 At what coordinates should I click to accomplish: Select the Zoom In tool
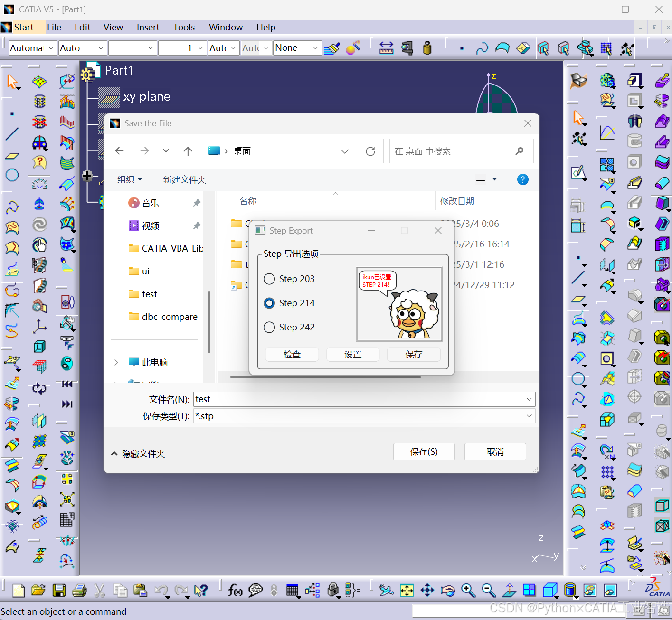pos(468,590)
